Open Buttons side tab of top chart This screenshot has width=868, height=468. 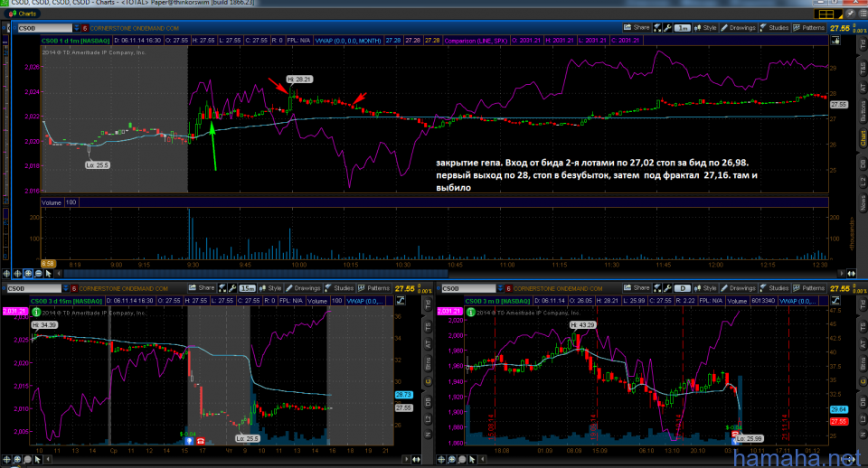pos(863,110)
